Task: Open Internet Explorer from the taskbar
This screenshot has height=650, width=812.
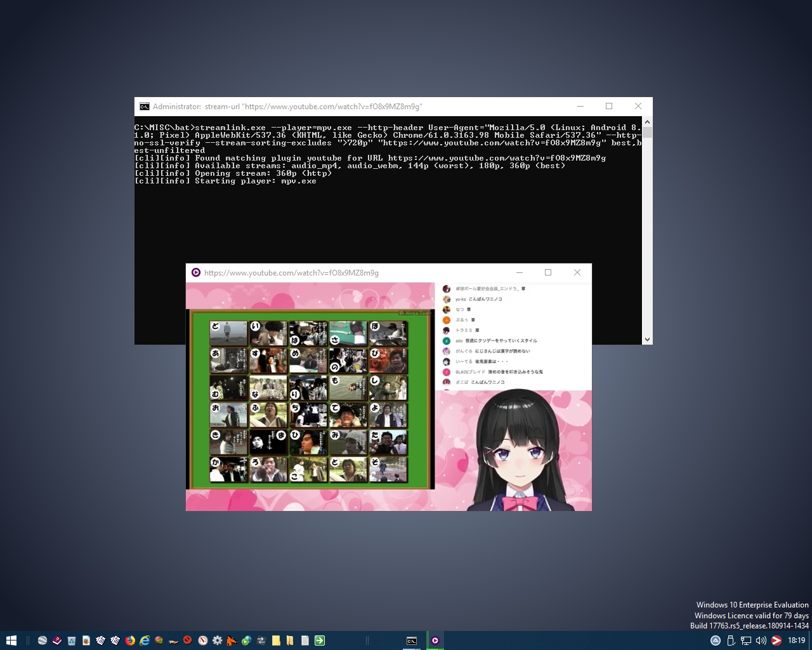Action: click(x=143, y=640)
